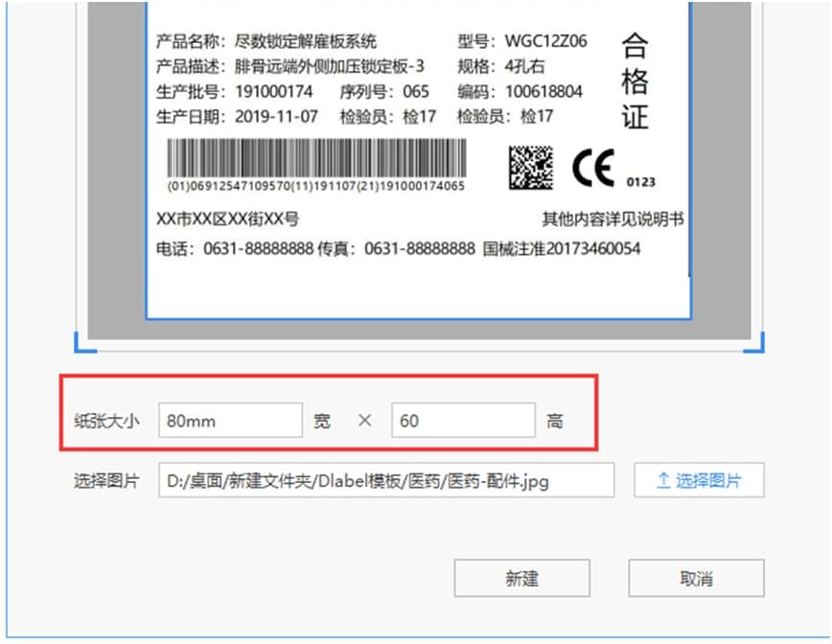Click the CE certification mark
832x644 pixels.
coord(591,163)
